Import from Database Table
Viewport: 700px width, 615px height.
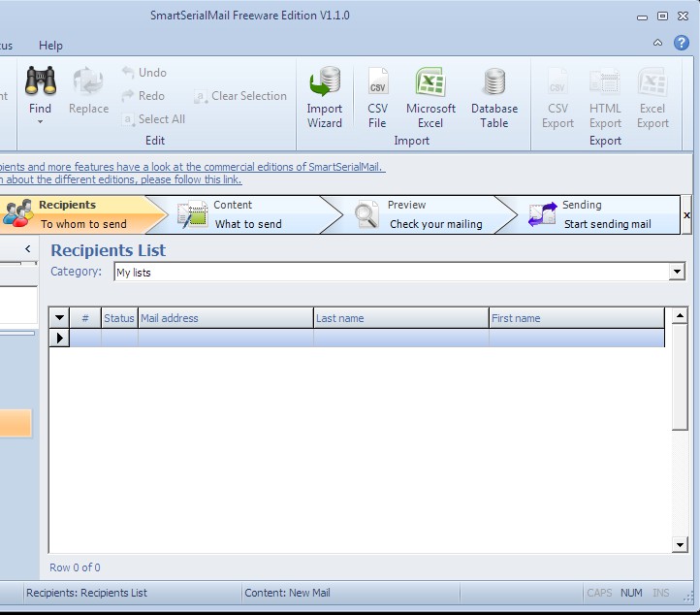pos(494,98)
